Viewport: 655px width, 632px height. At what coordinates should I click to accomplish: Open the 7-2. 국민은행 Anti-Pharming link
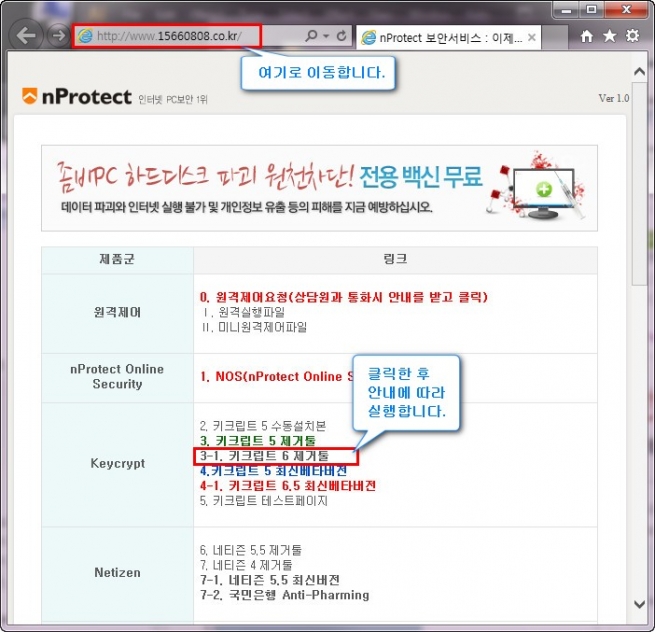click(284, 595)
